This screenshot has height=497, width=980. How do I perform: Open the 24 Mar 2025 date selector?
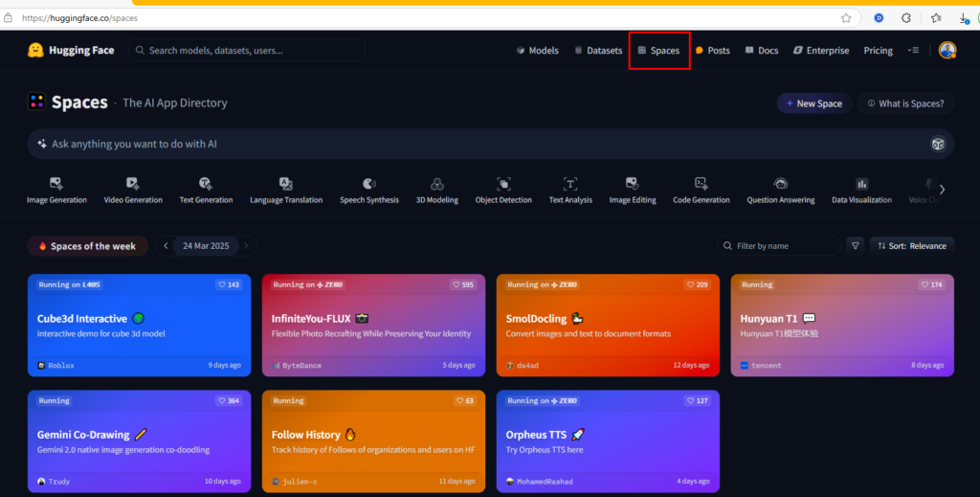click(x=206, y=246)
